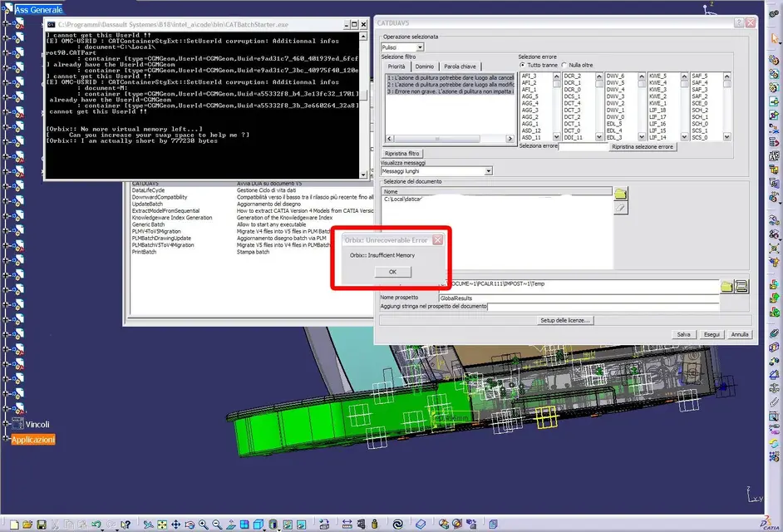Screen dimensions: 783x532
Task: Click the Zoom In magnifier
Action: [204, 524]
